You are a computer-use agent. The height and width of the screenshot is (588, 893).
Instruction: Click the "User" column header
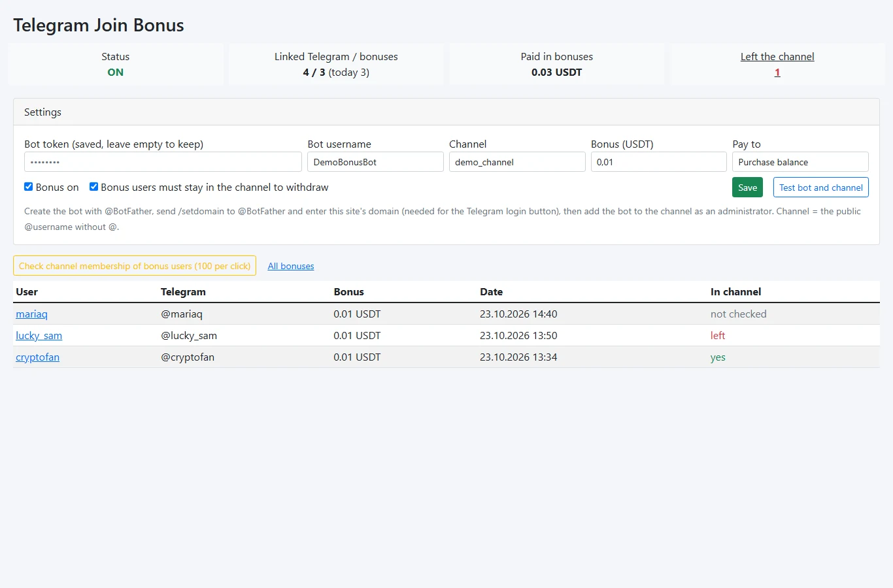[27, 292]
